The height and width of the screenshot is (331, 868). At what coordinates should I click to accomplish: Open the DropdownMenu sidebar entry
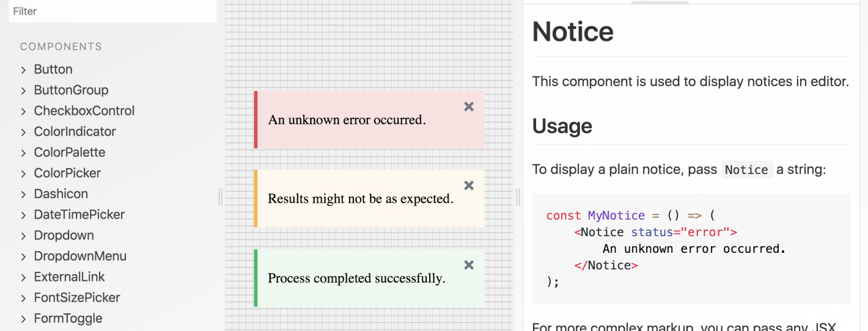80,256
